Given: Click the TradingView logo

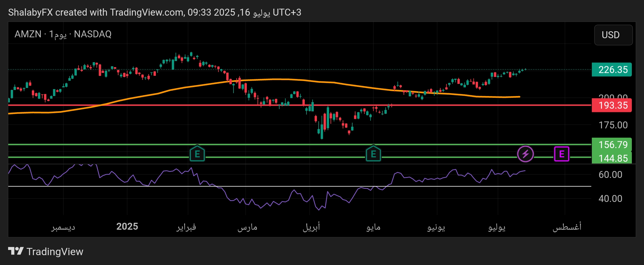Looking at the screenshot, I should pos(16,251).
